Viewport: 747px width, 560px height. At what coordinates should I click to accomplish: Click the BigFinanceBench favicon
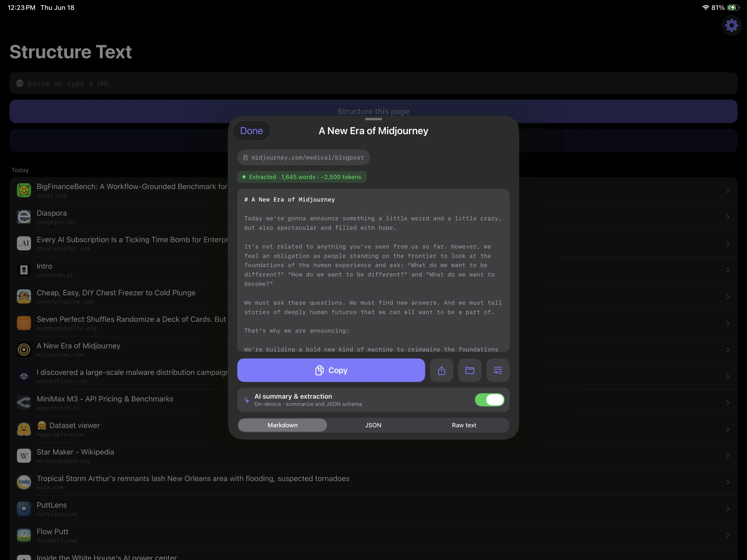(x=24, y=191)
